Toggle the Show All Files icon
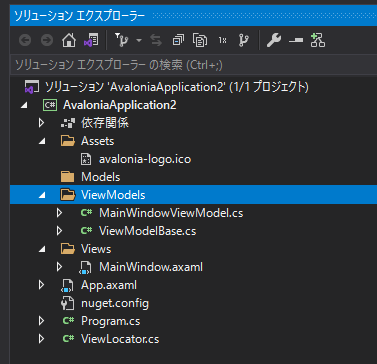 (x=200, y=40)
